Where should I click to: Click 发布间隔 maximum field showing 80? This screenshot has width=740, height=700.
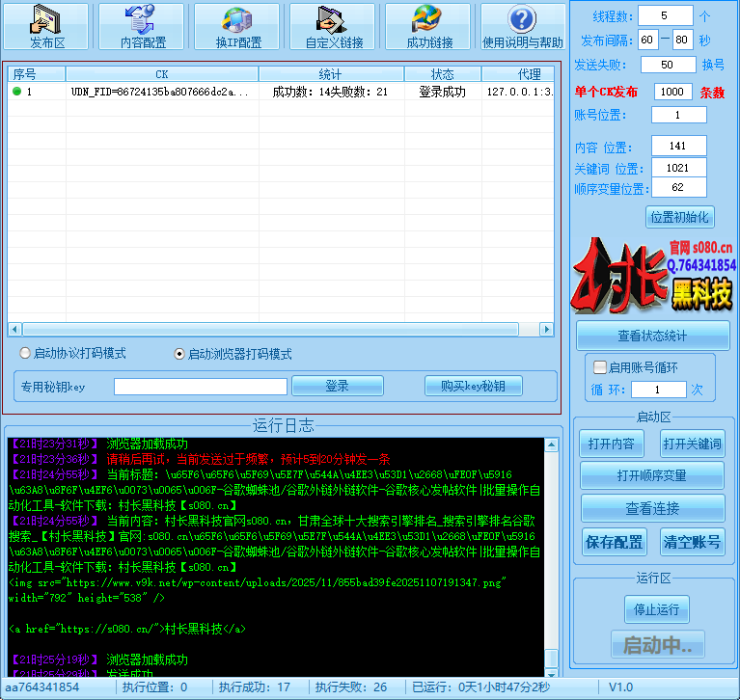(x=681, y=40)
